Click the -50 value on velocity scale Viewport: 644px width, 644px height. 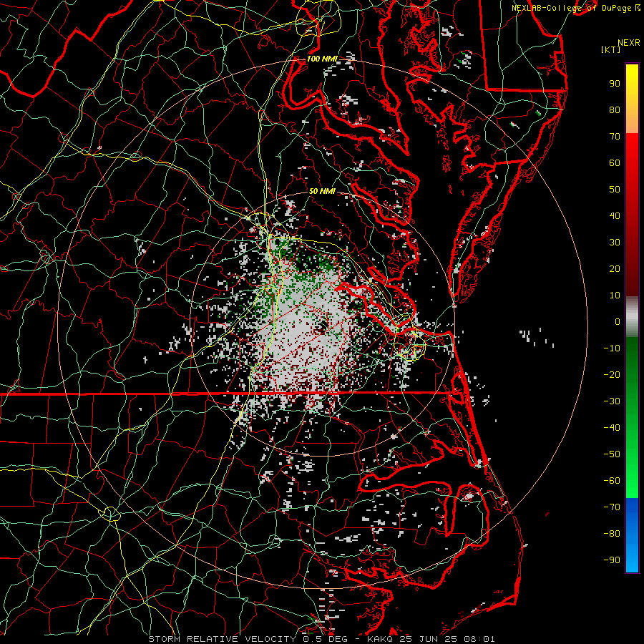coord(612,454)
